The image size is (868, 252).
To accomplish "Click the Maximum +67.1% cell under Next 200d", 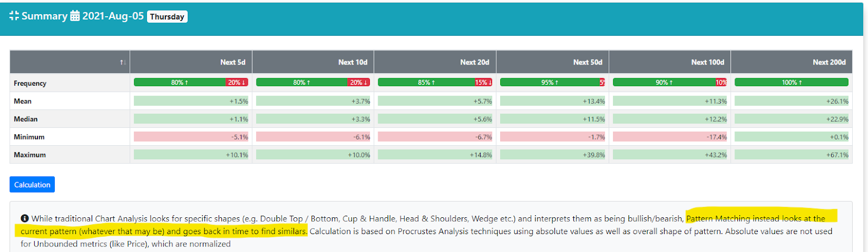I will point(792,155).
